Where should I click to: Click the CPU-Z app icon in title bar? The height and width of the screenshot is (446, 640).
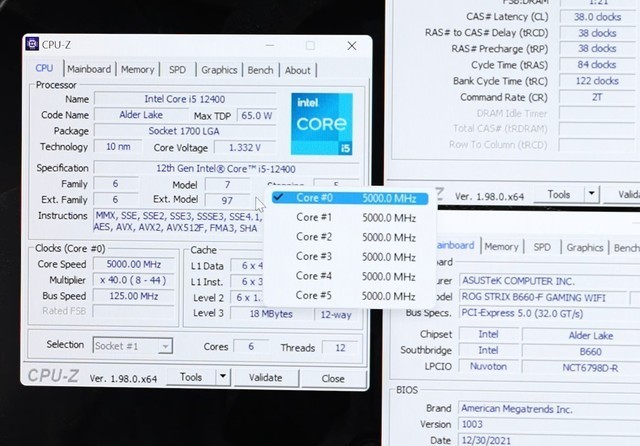pos(32,44)
